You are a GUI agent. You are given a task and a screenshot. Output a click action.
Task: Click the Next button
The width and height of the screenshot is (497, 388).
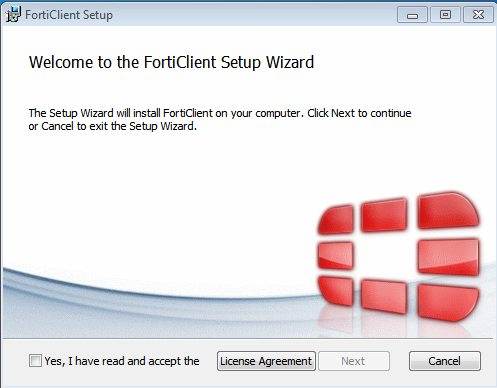click(x=354, y=361)
